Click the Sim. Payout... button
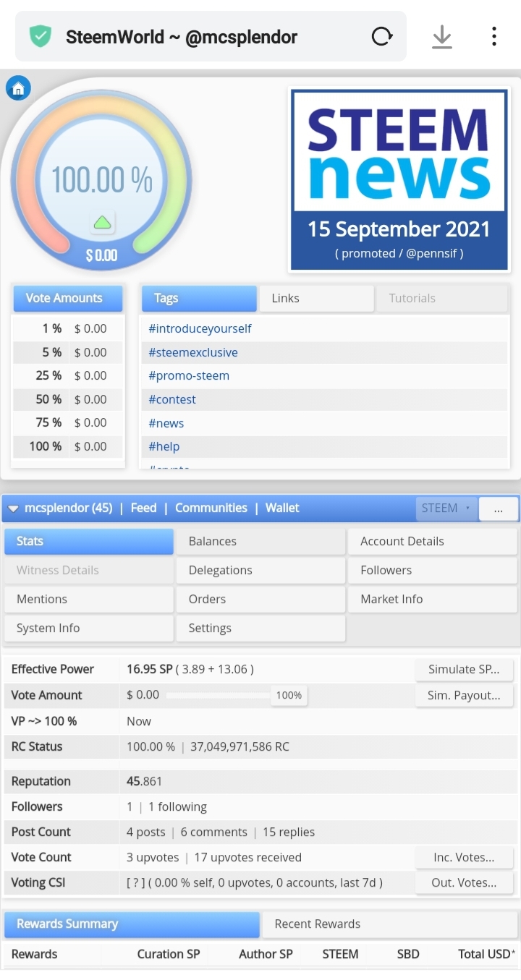The height and width of the screenshot is (980, 521). point(464,695)
